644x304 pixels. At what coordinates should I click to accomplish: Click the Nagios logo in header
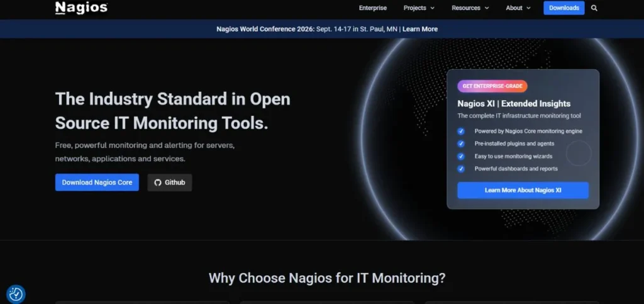pyautogui.click(x=81, y=8)
